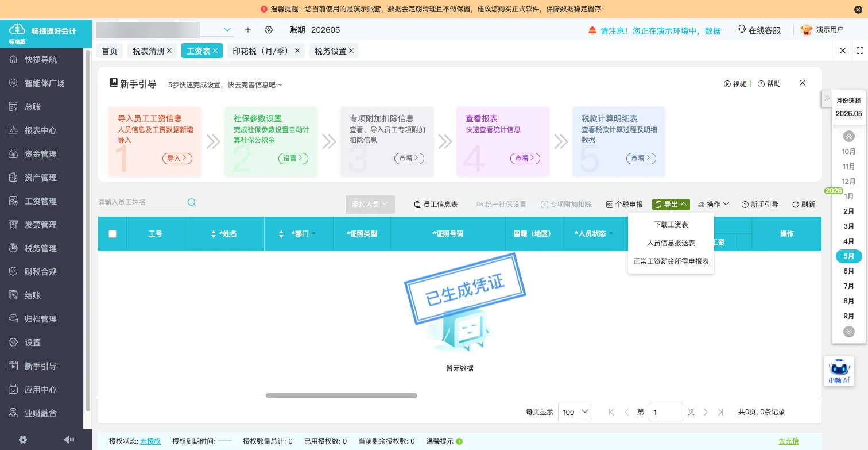
Task: Open the 操作 dropdown
Action: (x=714, y=205)
